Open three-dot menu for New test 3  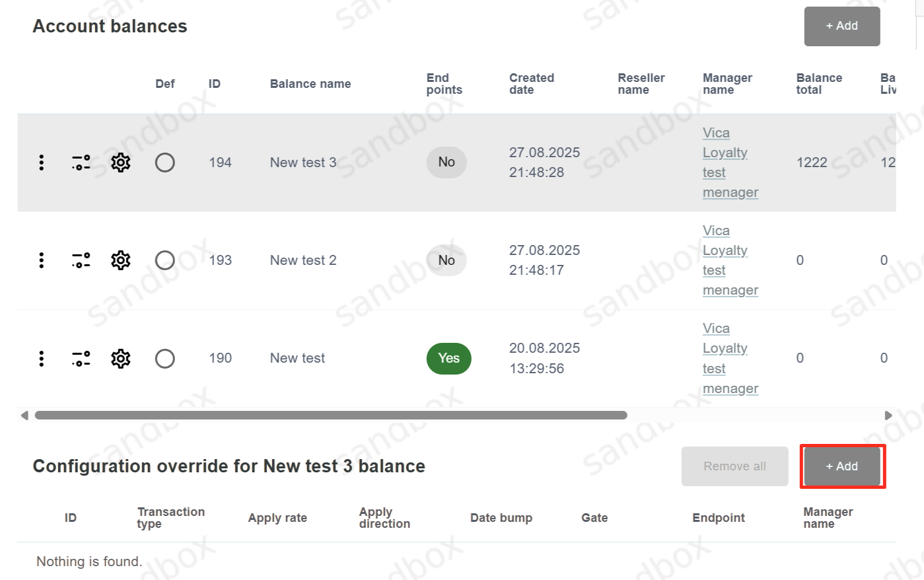[42, 163]
